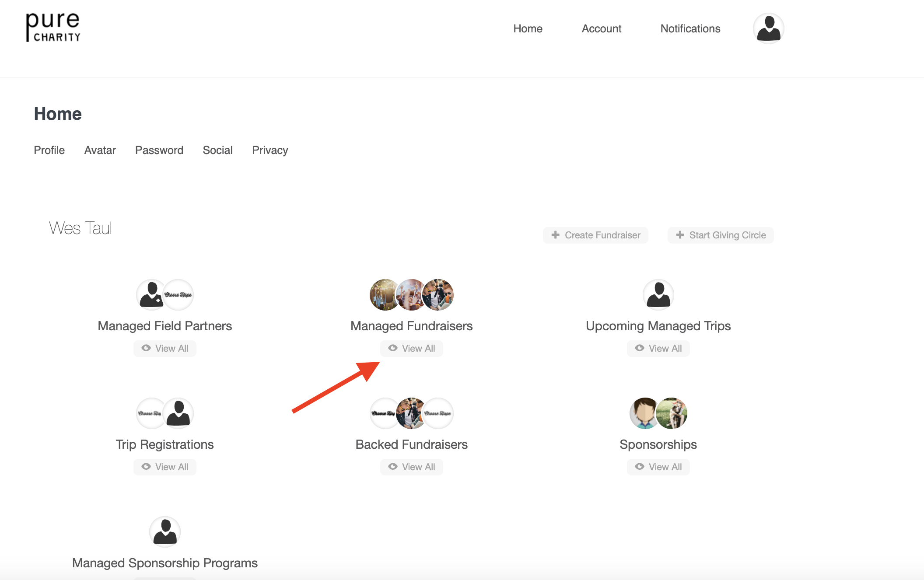
Task: Click the Pure Charity logo
Action: pyautogui.click(x=53, y=27)
